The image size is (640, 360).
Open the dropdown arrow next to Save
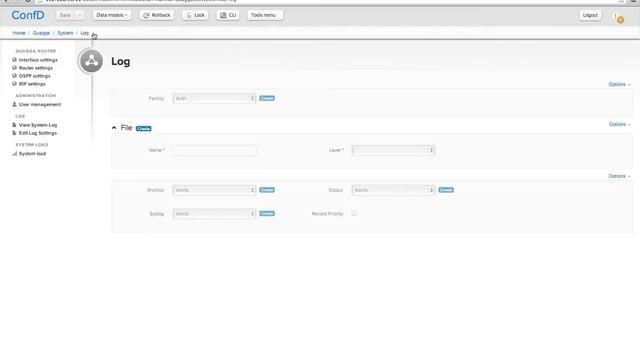(x=80, y=15)
